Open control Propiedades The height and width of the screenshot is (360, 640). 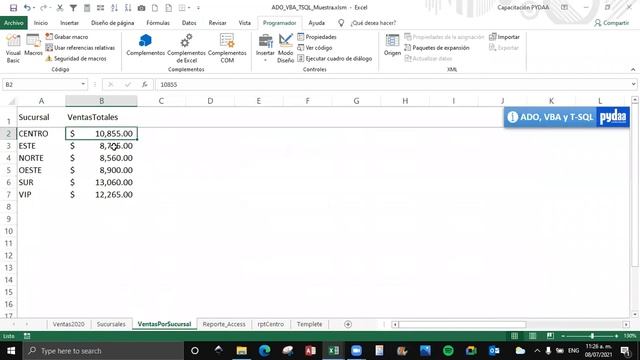pos(317,37)
